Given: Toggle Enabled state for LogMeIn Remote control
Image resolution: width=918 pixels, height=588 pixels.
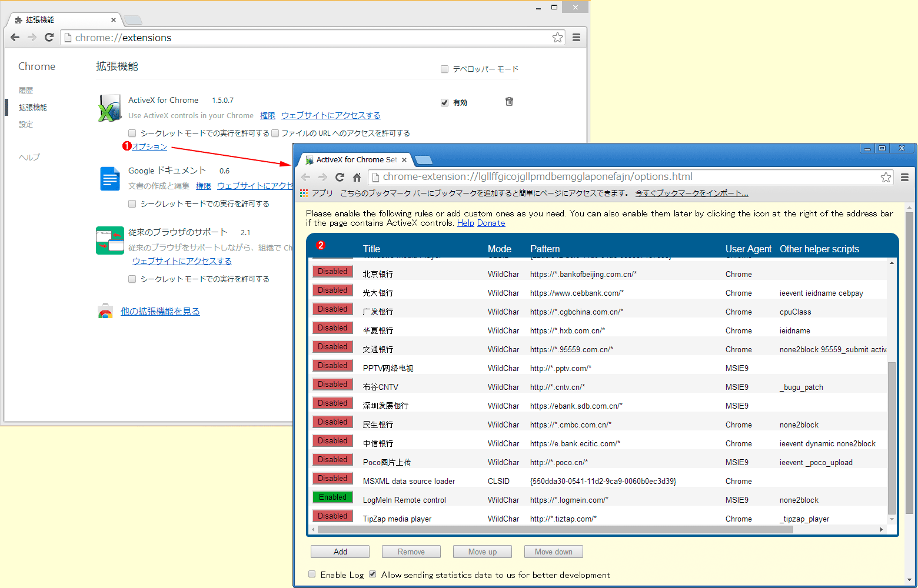Looking at the screenshot, I should [332, 497].
